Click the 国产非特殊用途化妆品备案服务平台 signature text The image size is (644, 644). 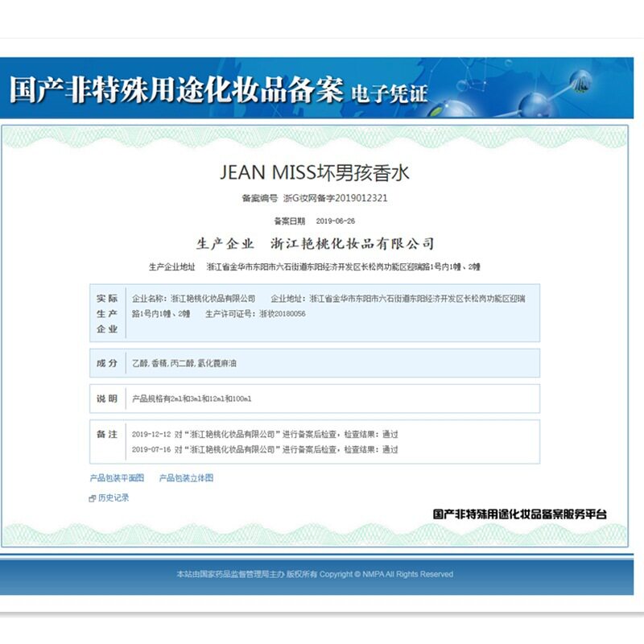(519, 514)
